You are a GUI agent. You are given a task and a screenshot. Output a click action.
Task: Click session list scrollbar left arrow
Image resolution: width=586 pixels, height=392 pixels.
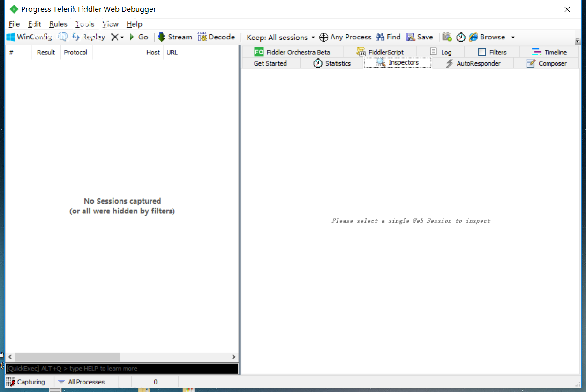[x=10, y=357]
